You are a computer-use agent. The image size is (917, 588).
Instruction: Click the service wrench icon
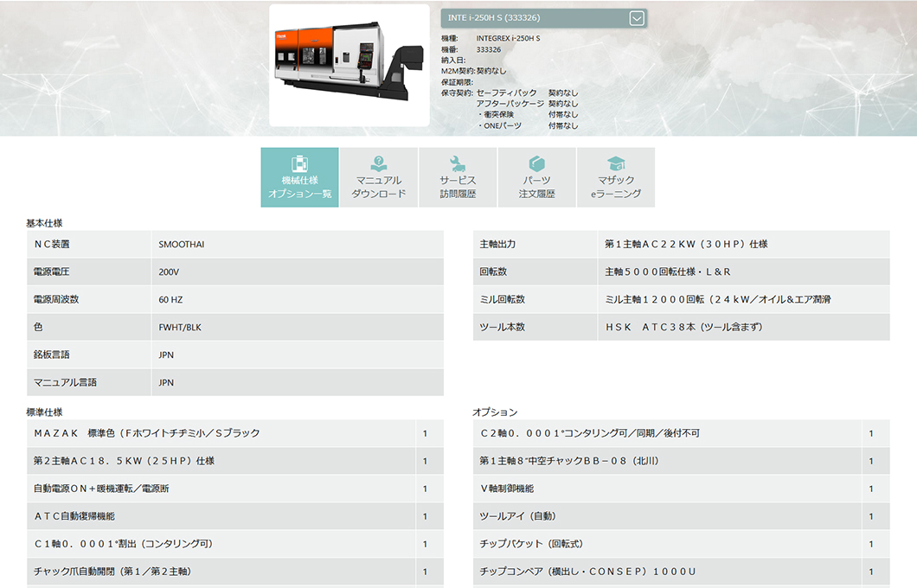tap(458, 163)
